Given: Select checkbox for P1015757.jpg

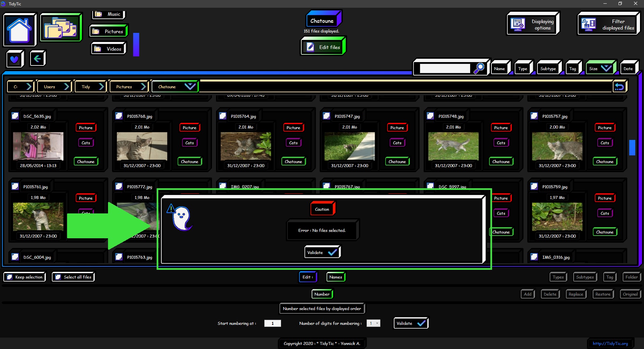Looking at the screenshot, I should (534, 116).
